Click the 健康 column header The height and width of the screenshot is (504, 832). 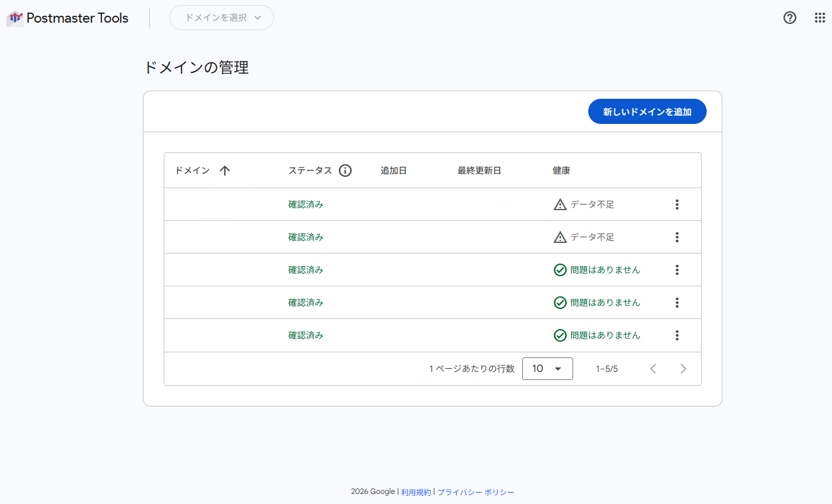pyautogui.click(x=561, y=171)
